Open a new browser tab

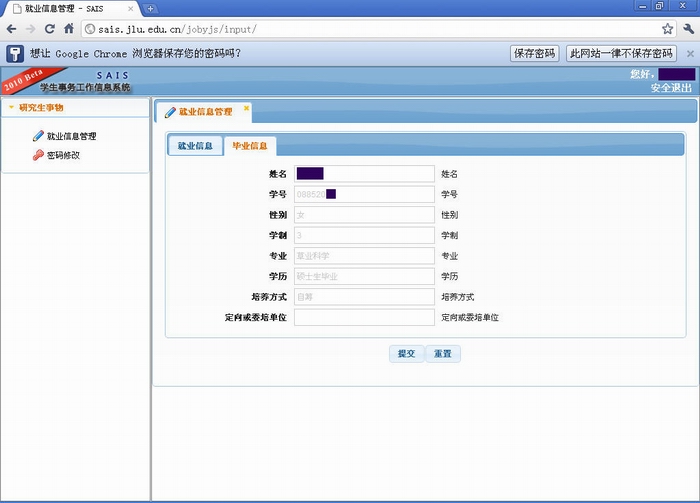(150, 8)
